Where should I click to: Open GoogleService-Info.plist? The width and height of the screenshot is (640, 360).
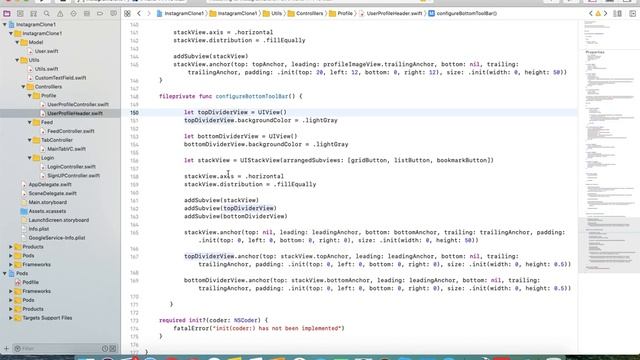[53, 238]
